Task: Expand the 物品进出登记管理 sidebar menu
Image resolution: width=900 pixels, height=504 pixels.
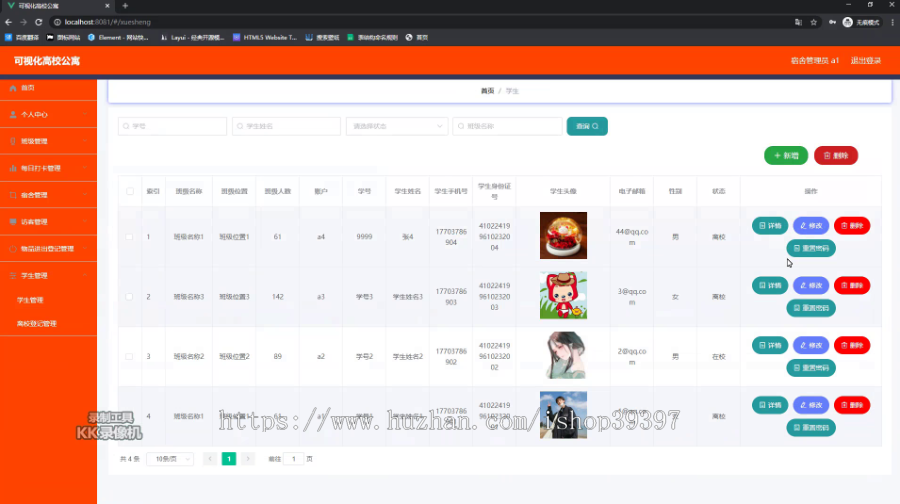Action: 48,249
